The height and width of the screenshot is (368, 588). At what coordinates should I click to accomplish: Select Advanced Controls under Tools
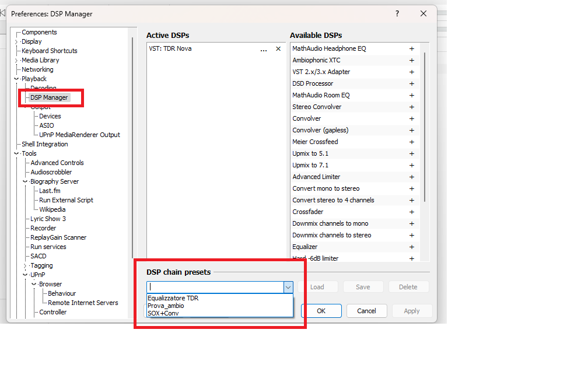[57, 163]
